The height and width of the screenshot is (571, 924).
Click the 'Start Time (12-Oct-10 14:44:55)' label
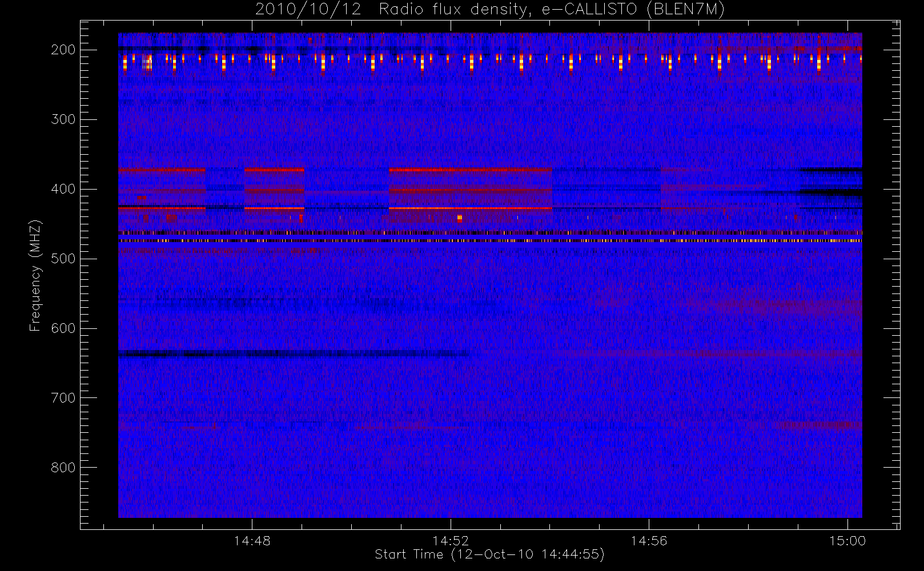489,554
